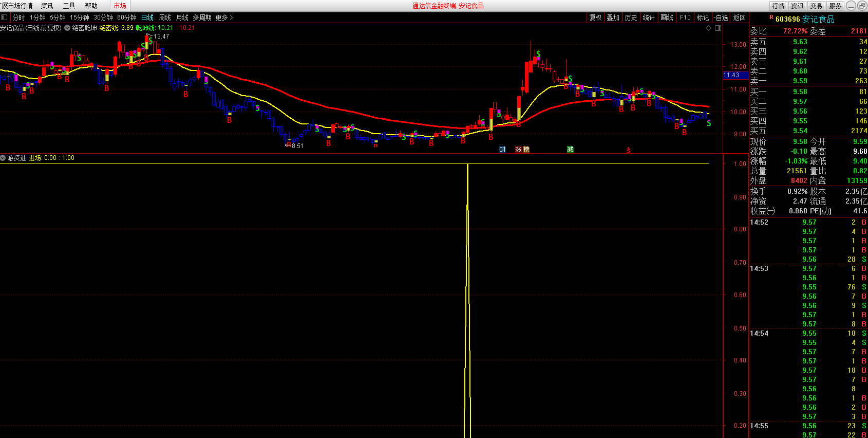Image resolution: width=868 pixels, height=438 pixels.
Task: Click the 委比 value 72.72%
Action: pyautogui.click(x=795, y=31)
